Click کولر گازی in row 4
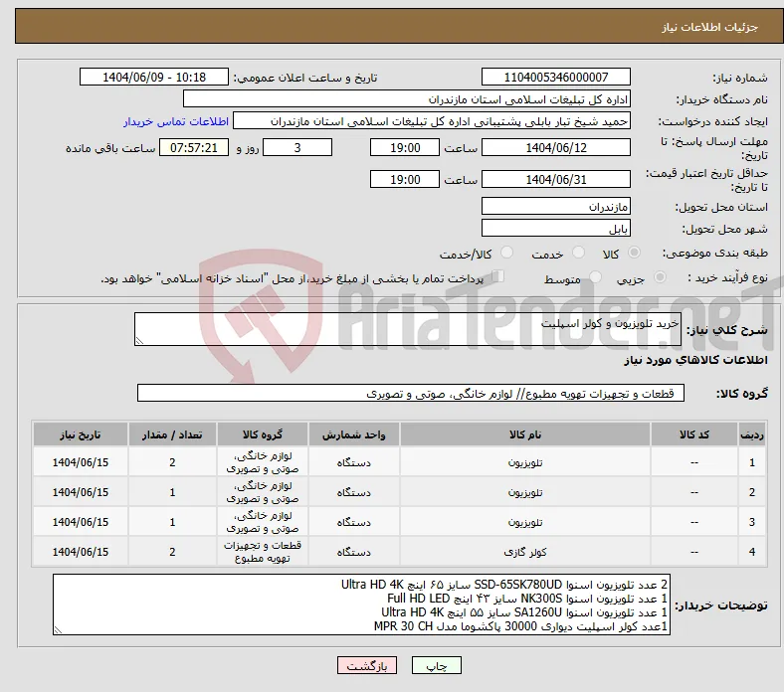This screenshot has width=784, height=692. 525,552
